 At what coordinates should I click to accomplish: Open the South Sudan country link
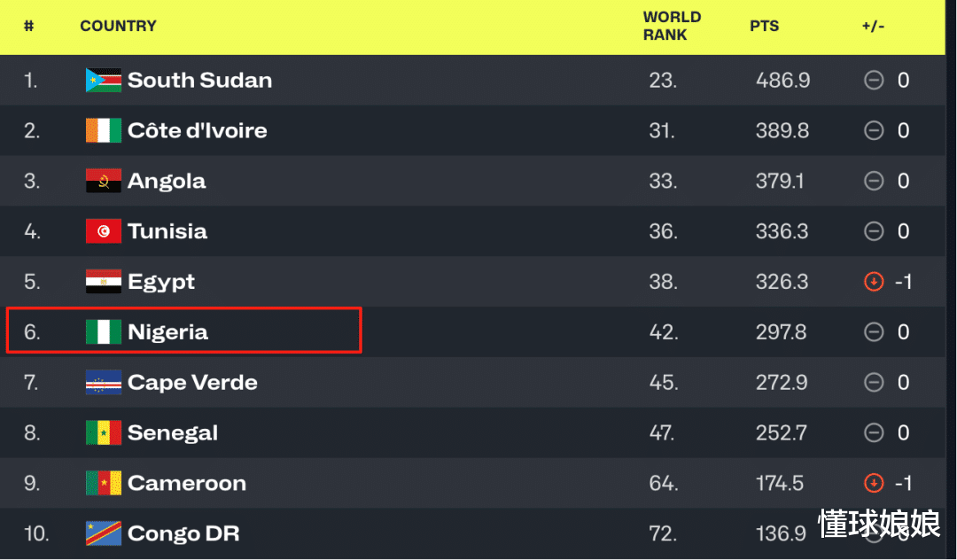tap(199, 80)
